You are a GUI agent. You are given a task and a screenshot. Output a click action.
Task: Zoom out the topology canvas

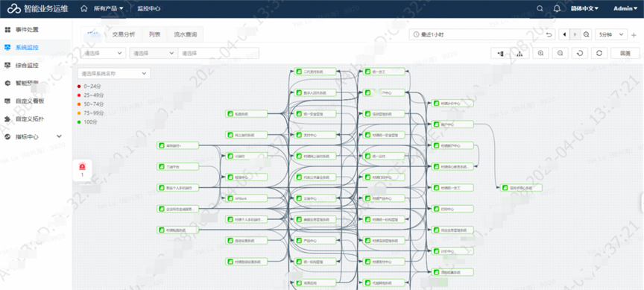tap(561, 54)
